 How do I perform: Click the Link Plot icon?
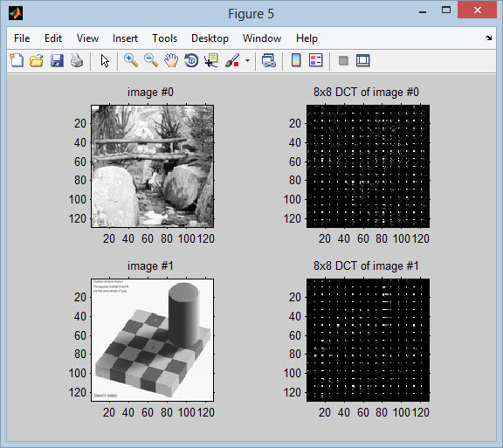(268, 60)
